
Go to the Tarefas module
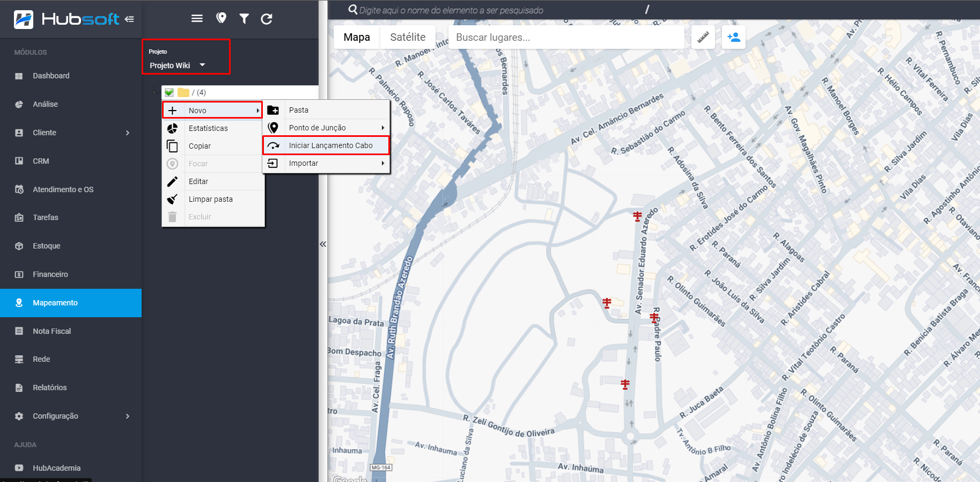71,217
